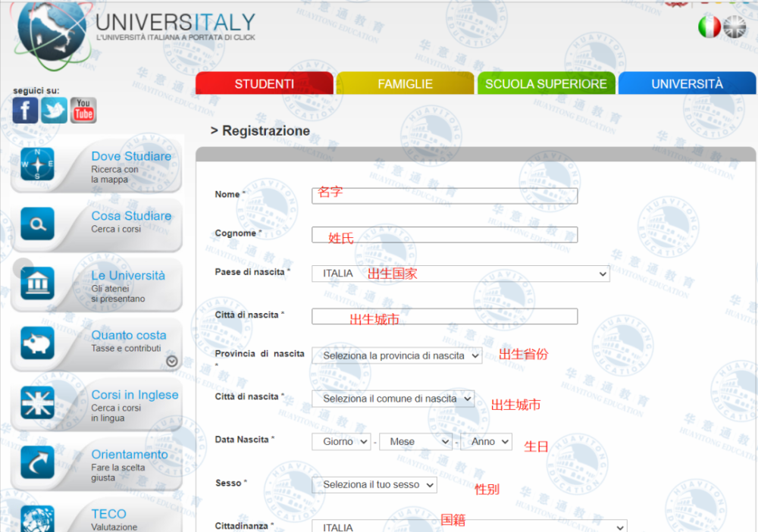758x532 pixels.
Task: Select the green SCUOLA SUPERIORE tab
Action: pyautogui.click(x=547, y=83)
